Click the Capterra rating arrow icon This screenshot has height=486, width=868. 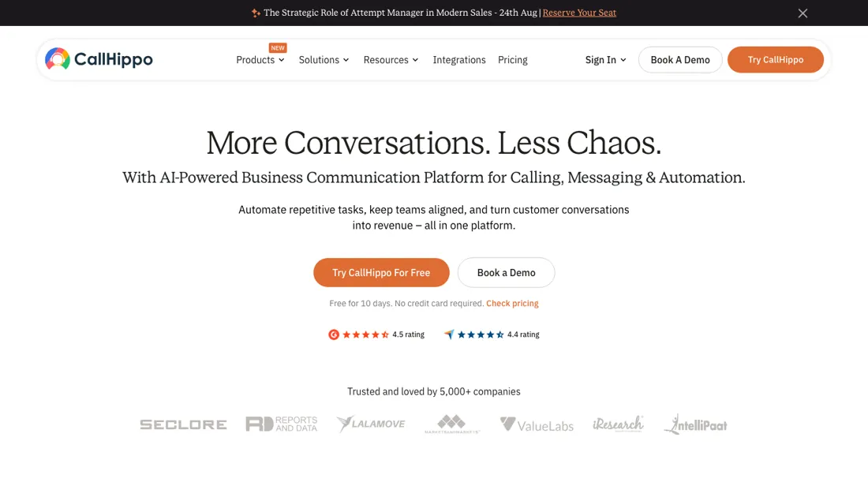click(x=449, y=335)
